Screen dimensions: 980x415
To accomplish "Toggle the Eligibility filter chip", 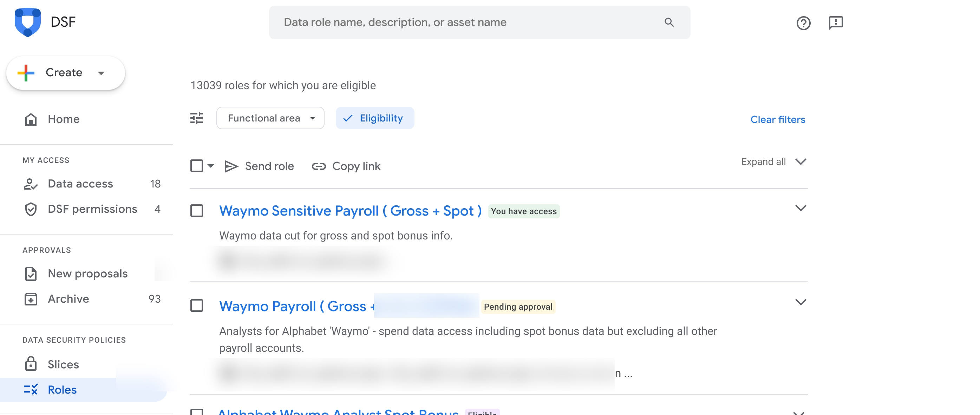I will [374, 118].
